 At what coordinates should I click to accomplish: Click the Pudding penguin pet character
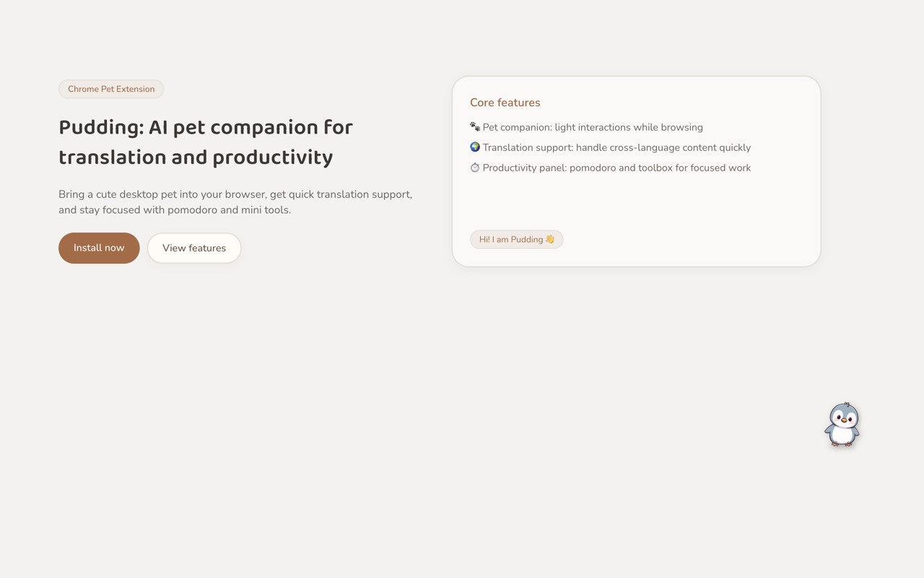point(842,425)
